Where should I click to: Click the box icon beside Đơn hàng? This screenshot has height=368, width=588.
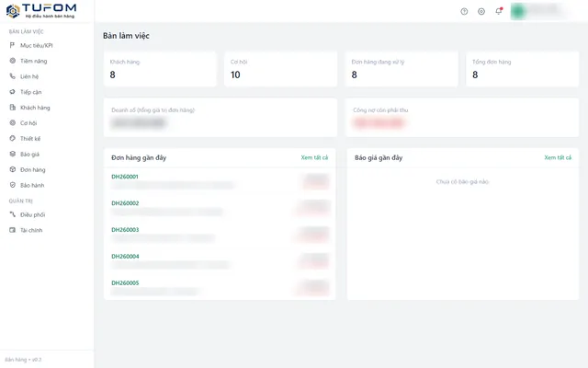point(12,169)
